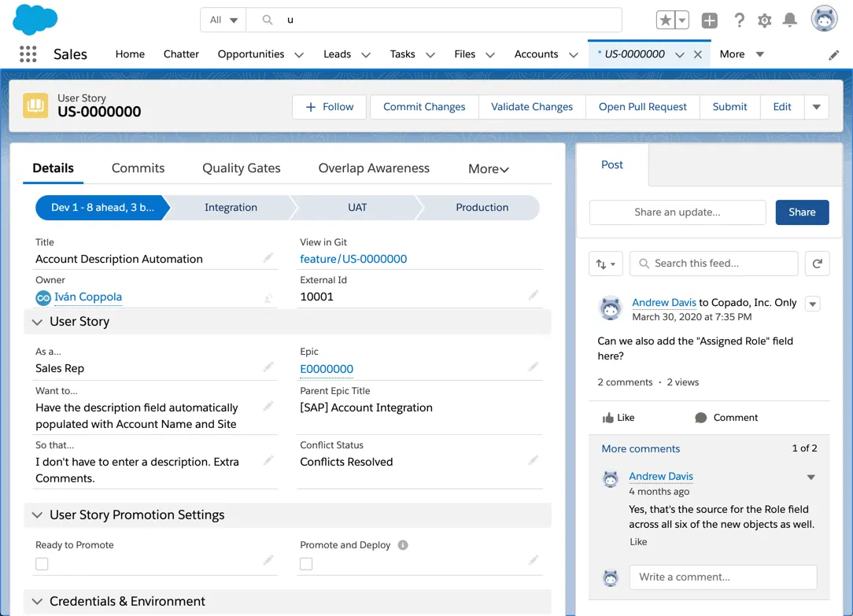Click the Search this feed field
853x616 pixels.
(714, 264)
